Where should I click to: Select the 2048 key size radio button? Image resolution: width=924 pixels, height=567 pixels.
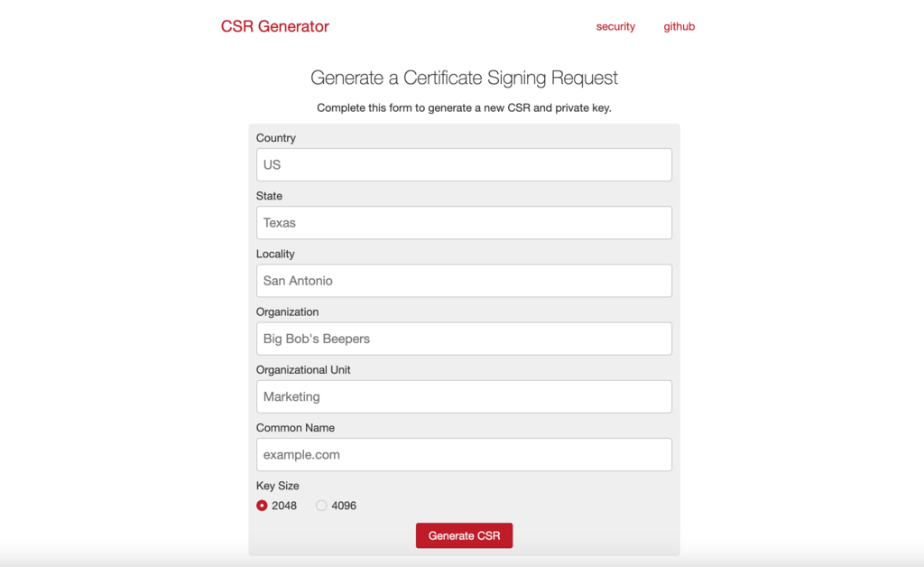[x=262, y=506]
